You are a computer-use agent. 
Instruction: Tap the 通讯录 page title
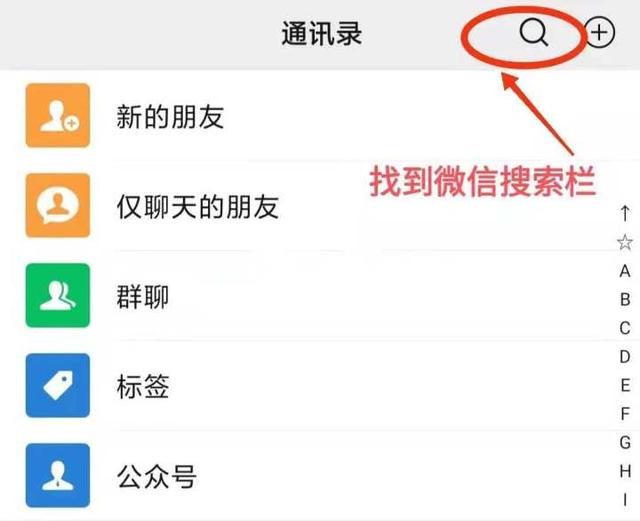(x=322, y=33)
